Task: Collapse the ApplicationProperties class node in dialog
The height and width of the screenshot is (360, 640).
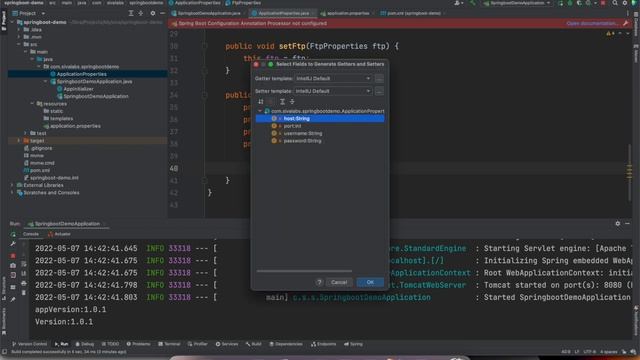Action: point(260,111)
